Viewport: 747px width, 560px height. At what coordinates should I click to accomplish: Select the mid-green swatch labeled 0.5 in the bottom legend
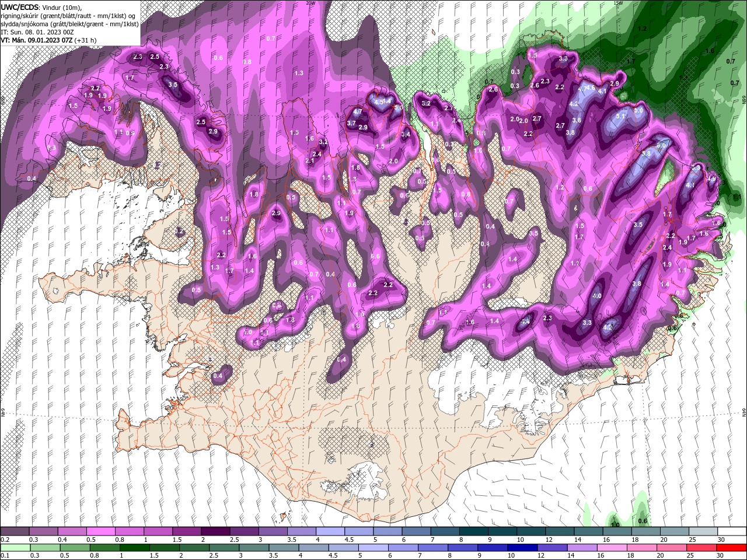click(75, 548)
